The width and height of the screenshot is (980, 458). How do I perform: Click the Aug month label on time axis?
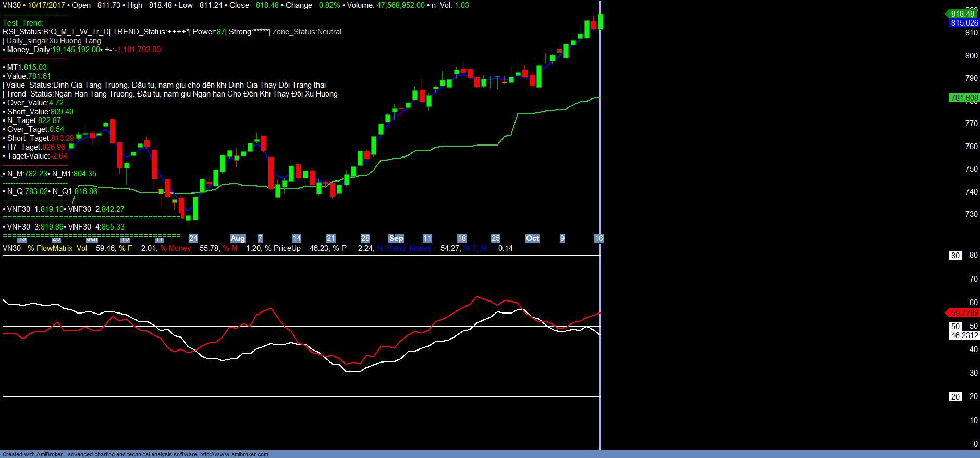coord(238,238)
